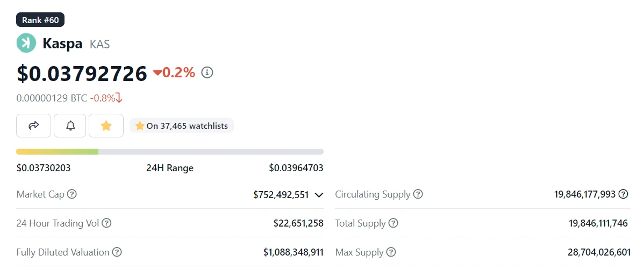This screenshot has width=644, height=277.
Task: Click the 24H Range label
Action: point(170,168)
